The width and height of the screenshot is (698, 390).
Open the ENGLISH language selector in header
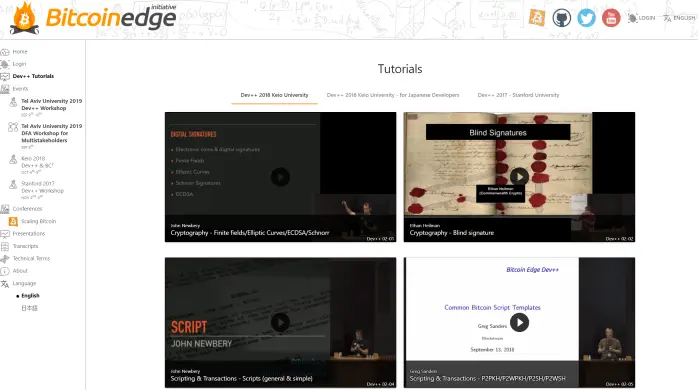click(679, 18)
